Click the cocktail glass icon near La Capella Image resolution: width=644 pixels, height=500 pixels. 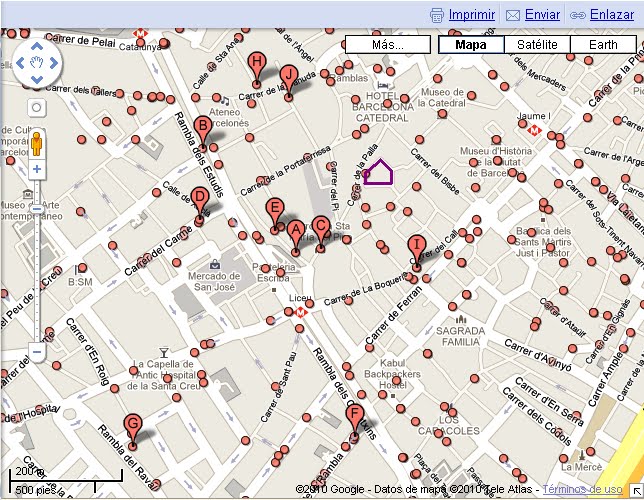[164, 353]
